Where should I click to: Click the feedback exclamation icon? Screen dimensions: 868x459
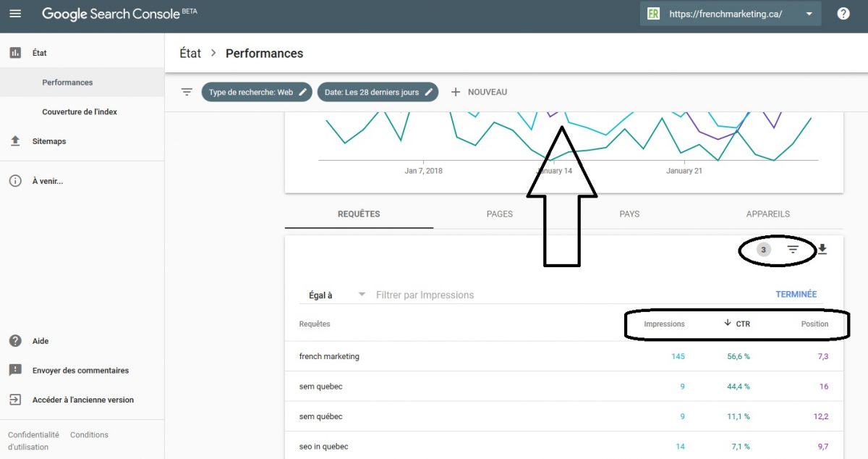click(15, 370)
